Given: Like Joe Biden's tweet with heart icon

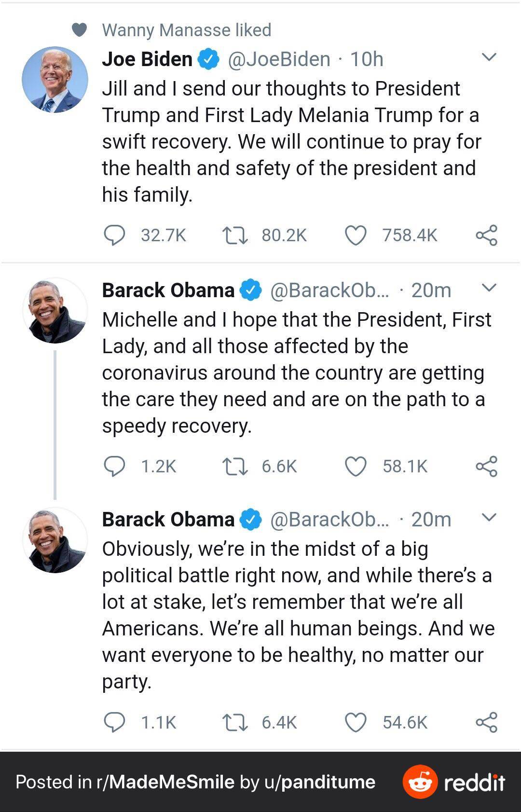Looking at the screenshot, I should [356, 235].
